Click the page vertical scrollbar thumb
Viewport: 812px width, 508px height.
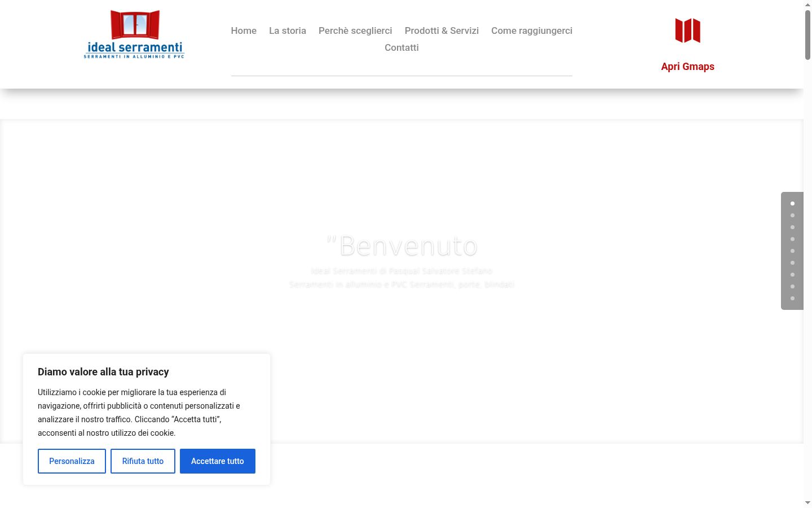(807, 34)
